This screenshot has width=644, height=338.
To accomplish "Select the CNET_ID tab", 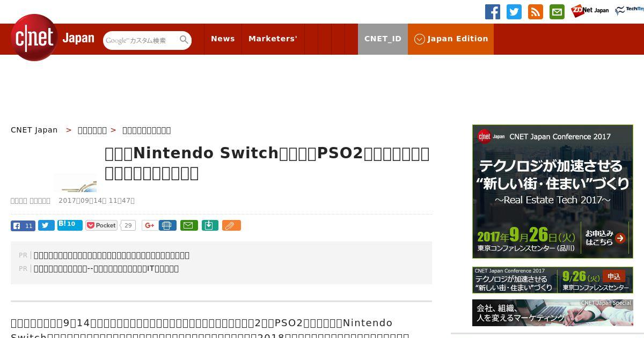I will pos(383,39).
